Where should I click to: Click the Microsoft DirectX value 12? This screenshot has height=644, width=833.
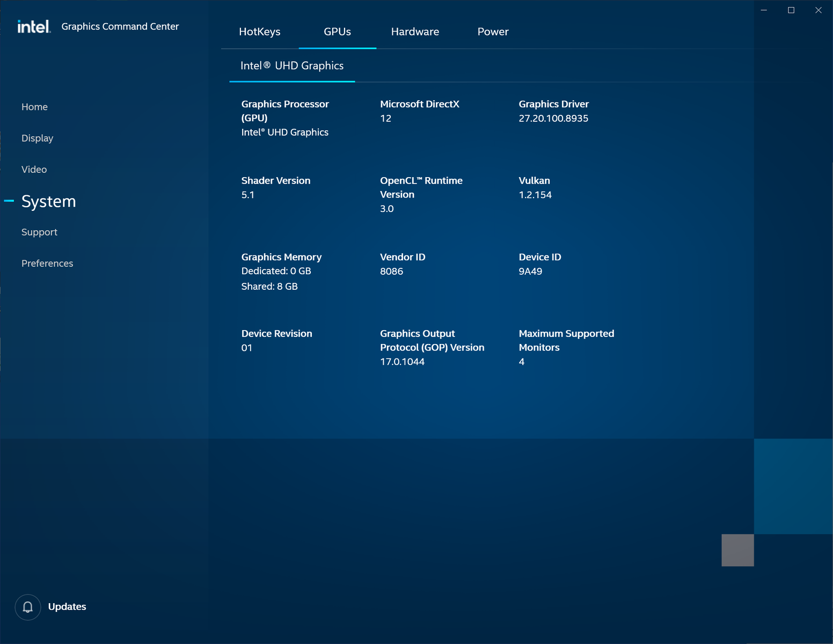(385, 118)
